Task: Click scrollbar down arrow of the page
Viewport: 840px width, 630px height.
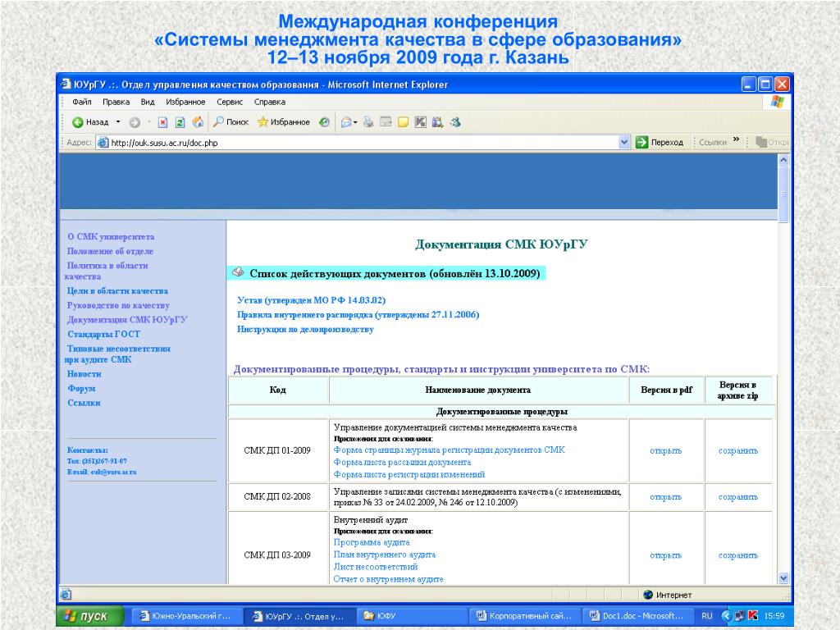Action: tap(783, 578)
